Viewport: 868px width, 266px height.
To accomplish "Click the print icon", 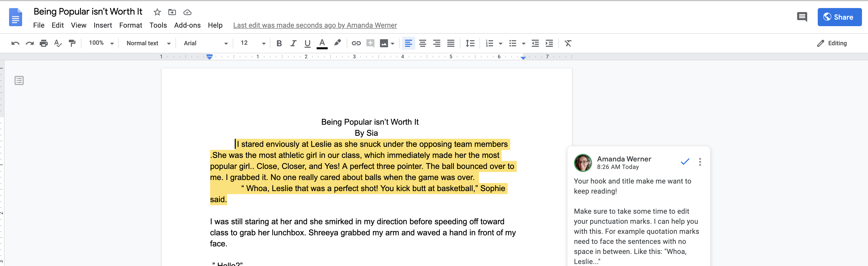I will (43, 43).
